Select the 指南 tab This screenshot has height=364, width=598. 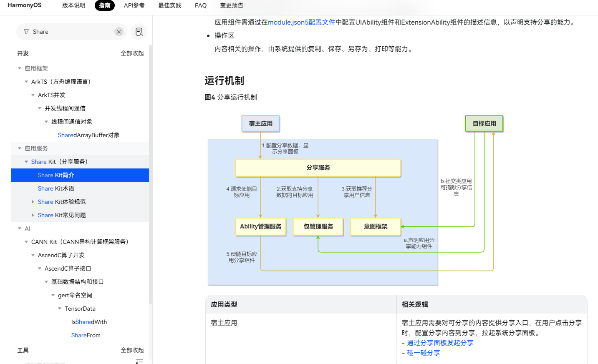click(x=105, y=5)
